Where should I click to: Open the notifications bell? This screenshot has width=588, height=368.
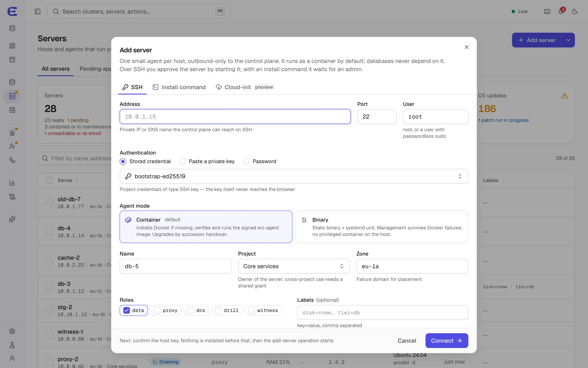pyautogui.click(x=561, y=11)
